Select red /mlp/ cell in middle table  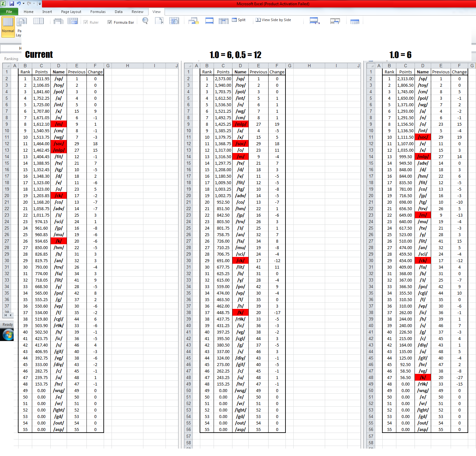(241, 124)
